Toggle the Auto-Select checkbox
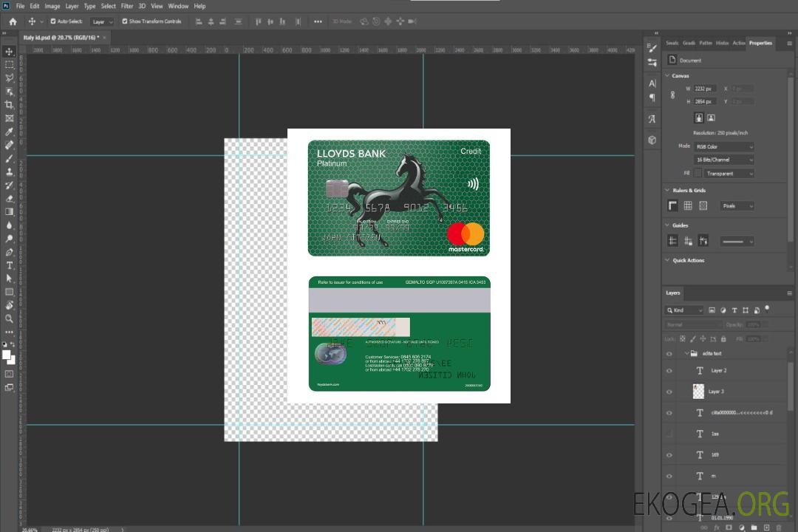 [x=53, y=21]
